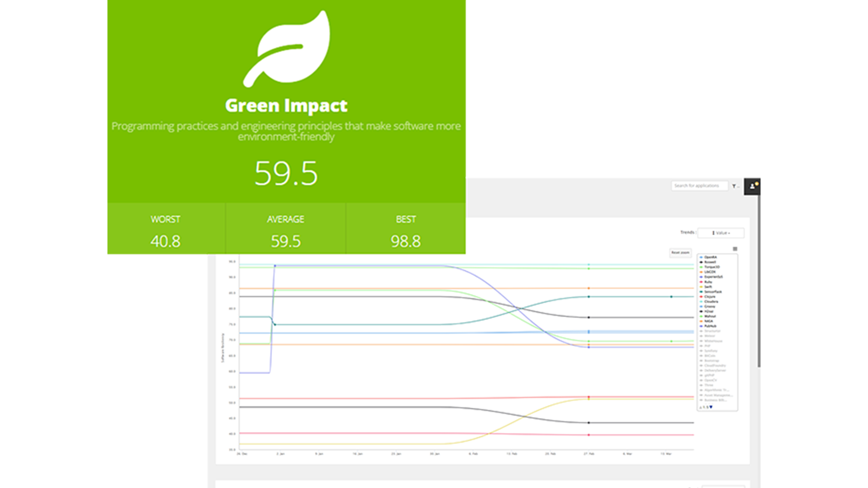Toggle PubNub series in legend
The image size is (868, 488).
click(x=708, y=326)
